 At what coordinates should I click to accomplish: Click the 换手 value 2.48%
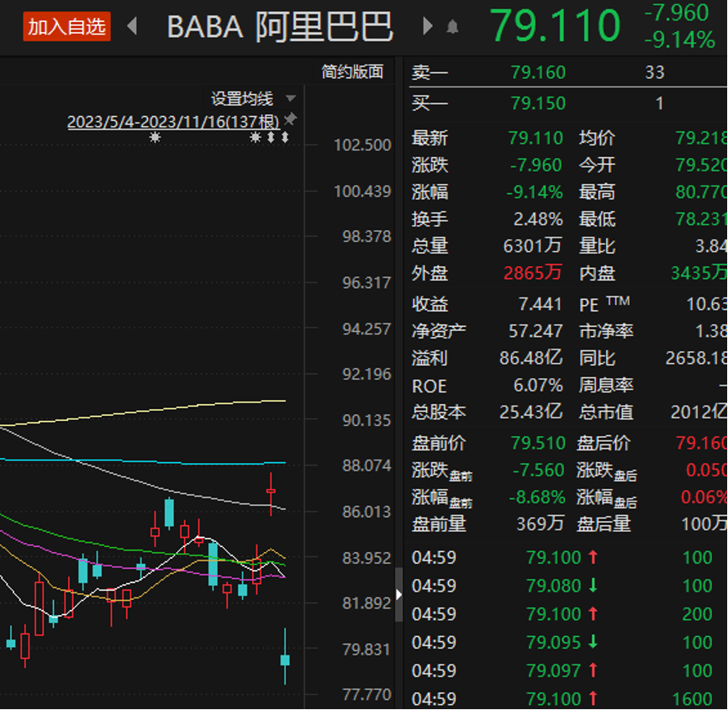(538, 219)
